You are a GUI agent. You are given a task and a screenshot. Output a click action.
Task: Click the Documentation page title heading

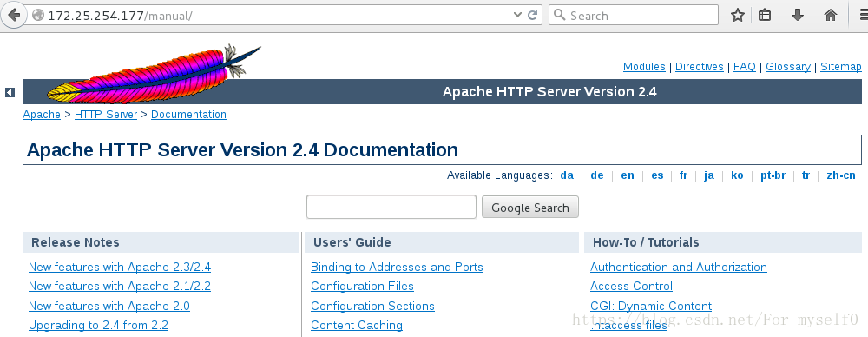tap(242, 150)
